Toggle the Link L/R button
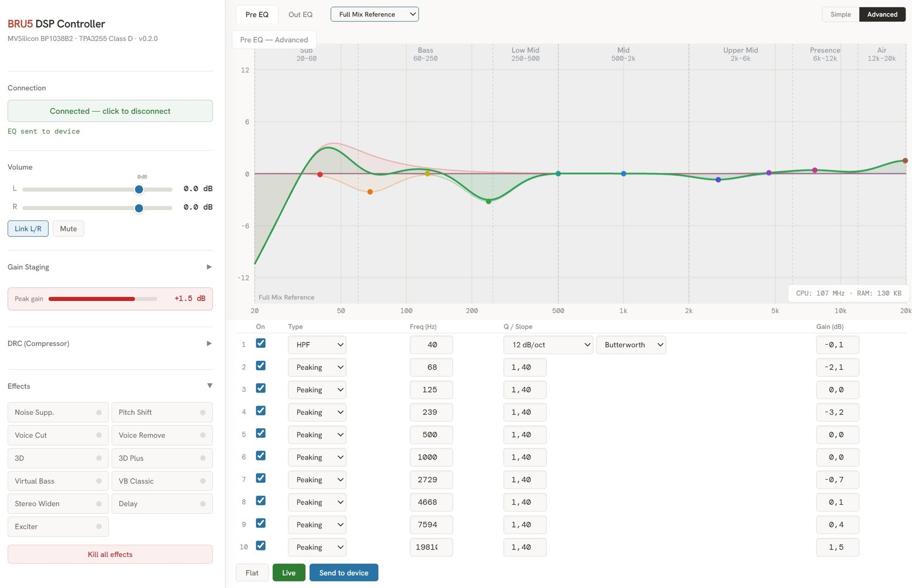The image size is (912, 588). [28, 229]
